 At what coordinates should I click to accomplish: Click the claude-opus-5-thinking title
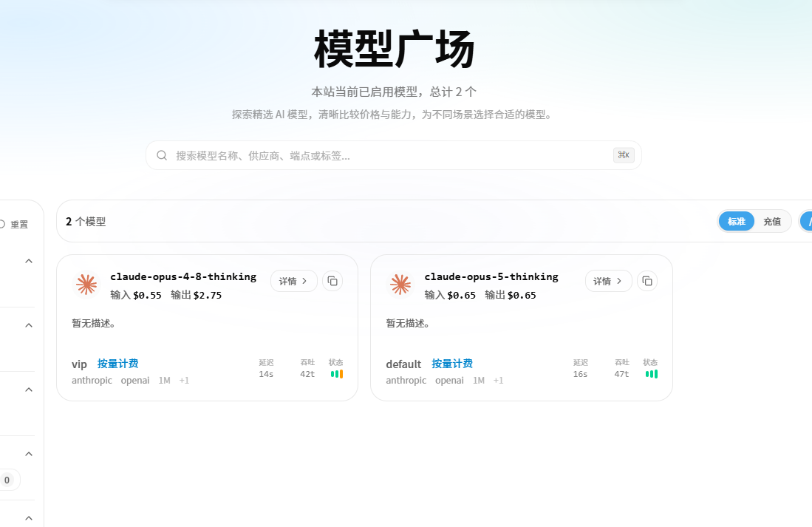coord(491,276)
